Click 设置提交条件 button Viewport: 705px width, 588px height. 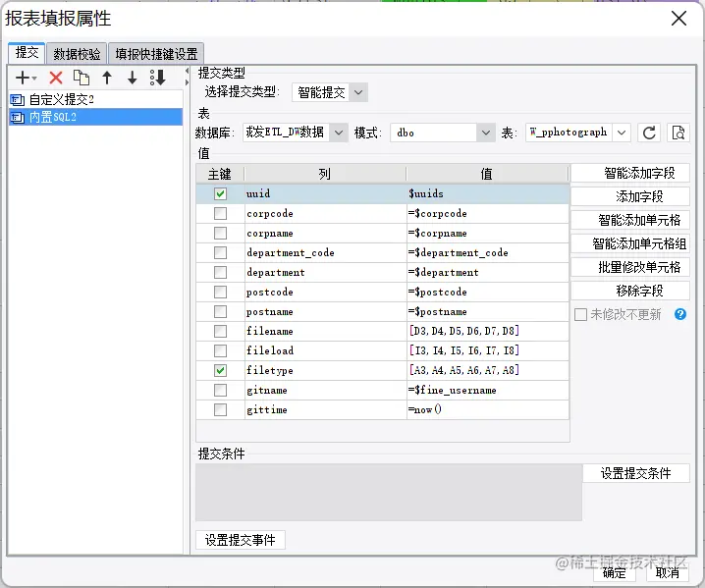[x=635, y=473]
